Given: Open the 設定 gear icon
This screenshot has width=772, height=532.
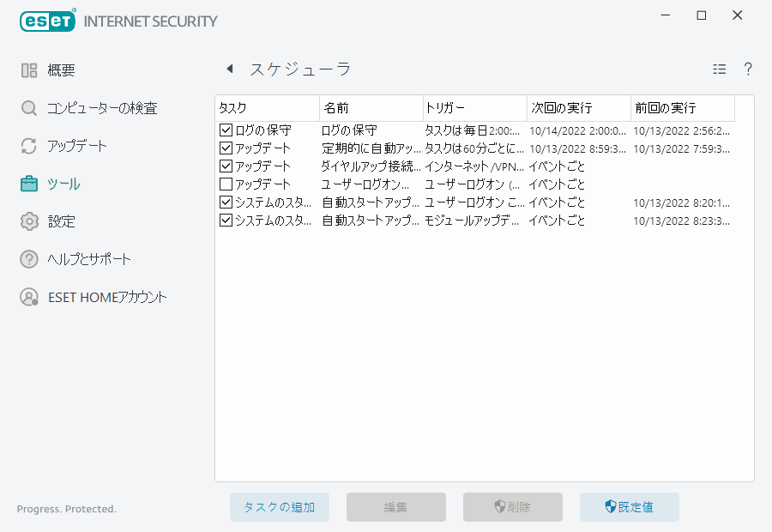Looking at the screenshot, I should coord(28,221).
